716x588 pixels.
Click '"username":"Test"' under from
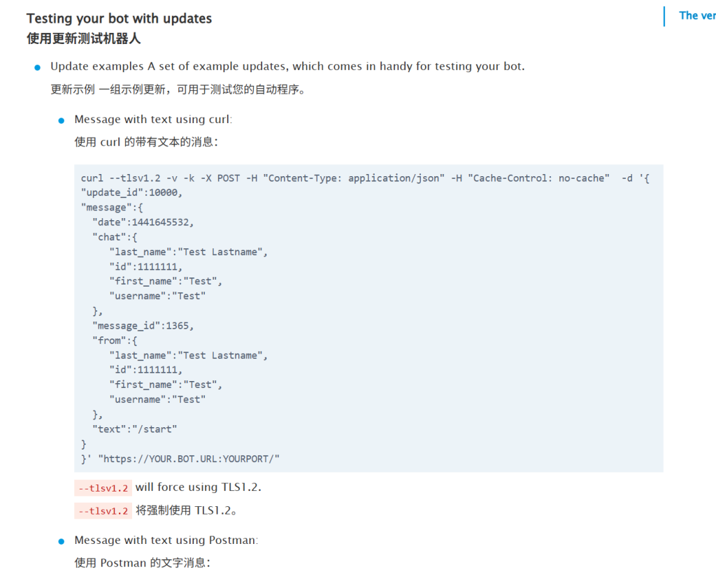[x=157, y=399]
